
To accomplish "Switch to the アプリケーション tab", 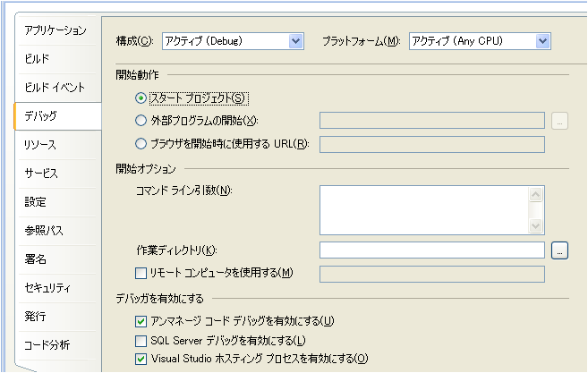I will pos(55,30).
